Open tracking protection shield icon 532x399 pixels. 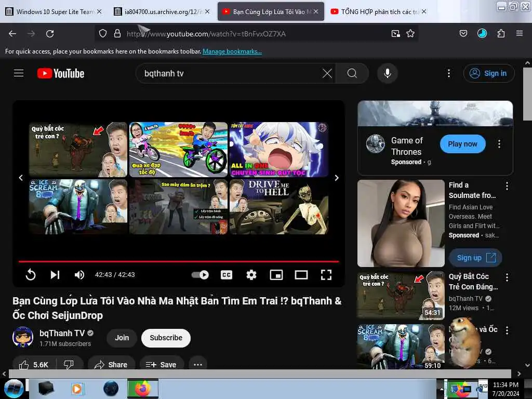[x=103, y=34]
